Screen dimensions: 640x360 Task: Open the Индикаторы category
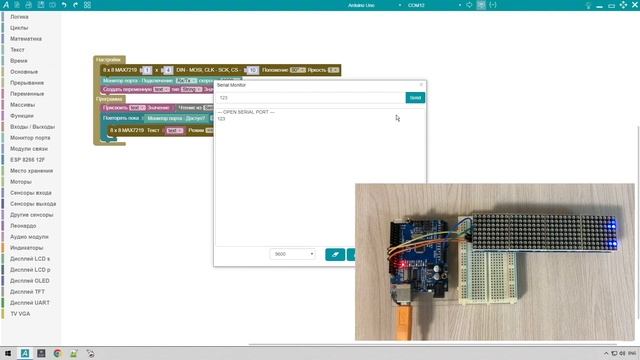point(26,248)
